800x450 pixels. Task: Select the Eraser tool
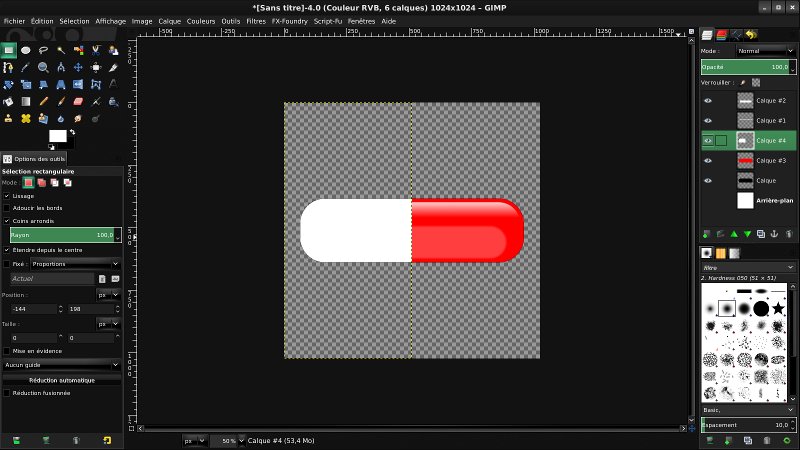coord(78,102)
